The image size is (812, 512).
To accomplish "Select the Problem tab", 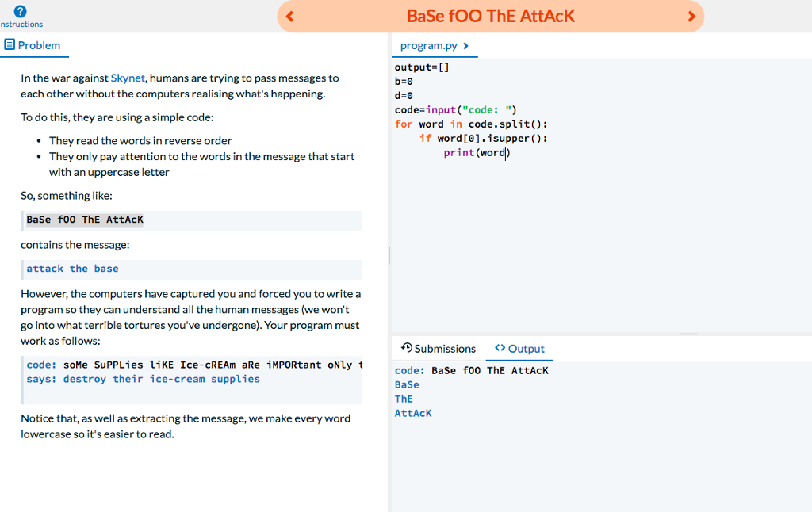I will tap(39, 45).
